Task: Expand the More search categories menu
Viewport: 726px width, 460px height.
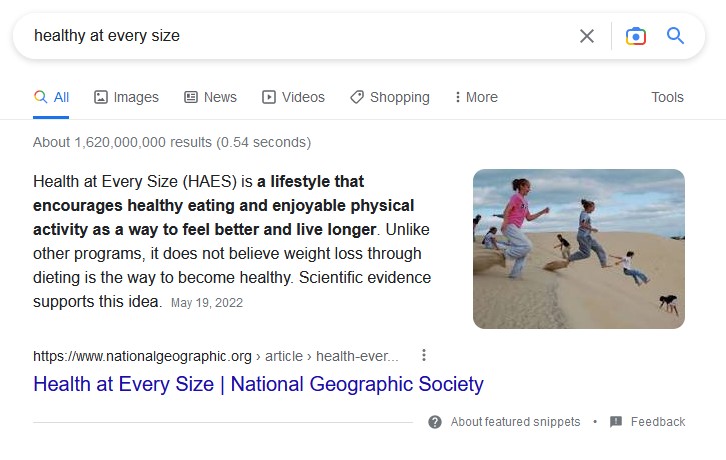Action: [x=475, y=97]
